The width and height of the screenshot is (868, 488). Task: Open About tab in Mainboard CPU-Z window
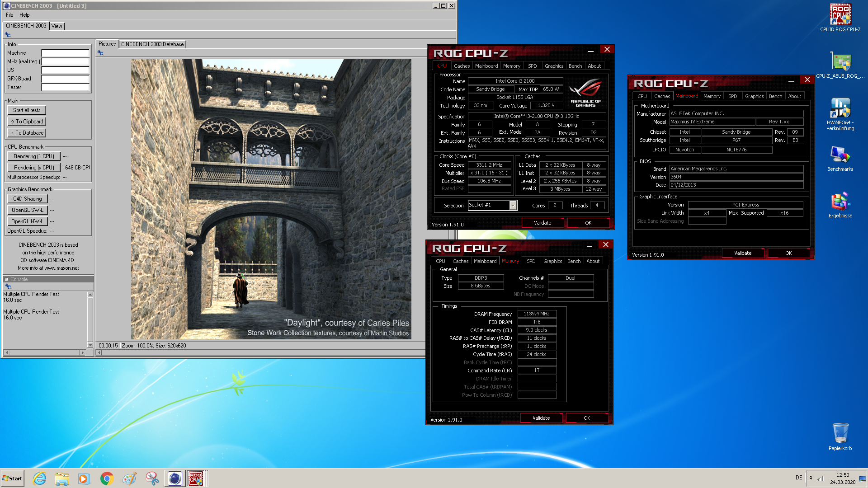(x=794, y=96)
